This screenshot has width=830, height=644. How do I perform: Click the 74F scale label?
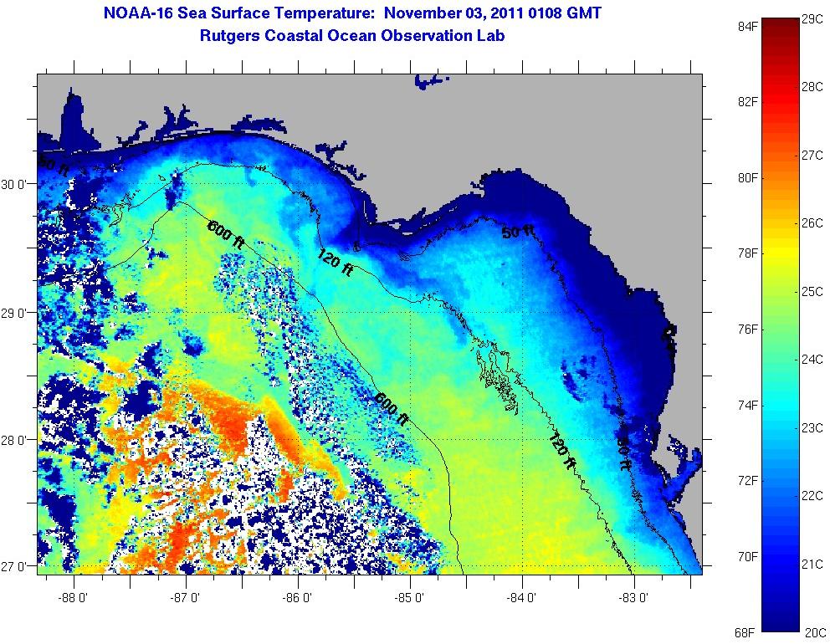tap(747, 405)
